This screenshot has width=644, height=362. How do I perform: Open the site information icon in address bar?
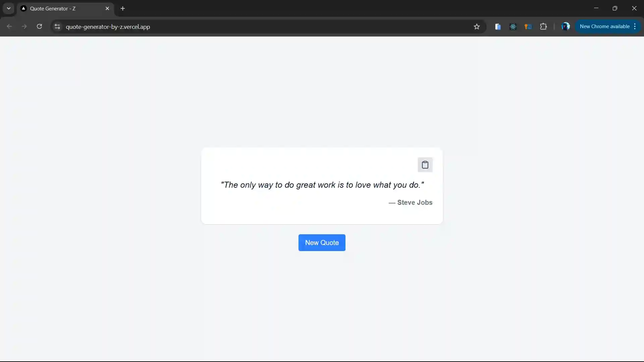pos(57,26)
